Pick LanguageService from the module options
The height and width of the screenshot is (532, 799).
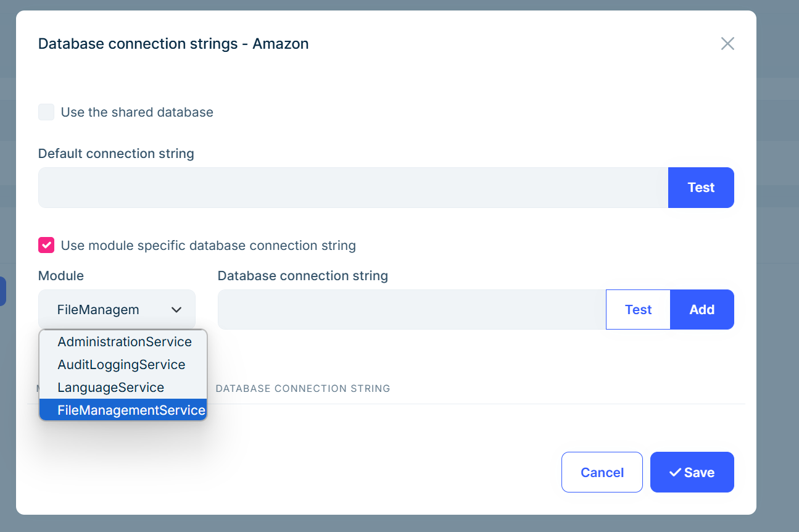pos(111,388)
